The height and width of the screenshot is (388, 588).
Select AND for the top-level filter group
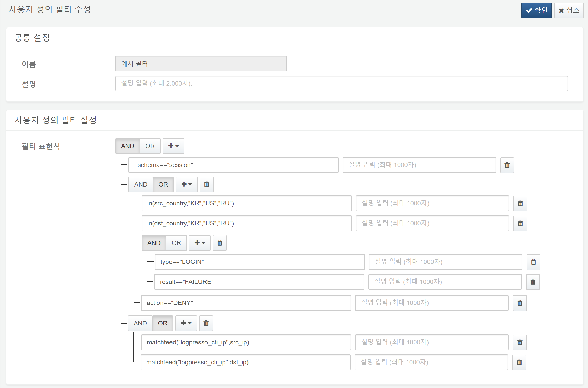128,146
